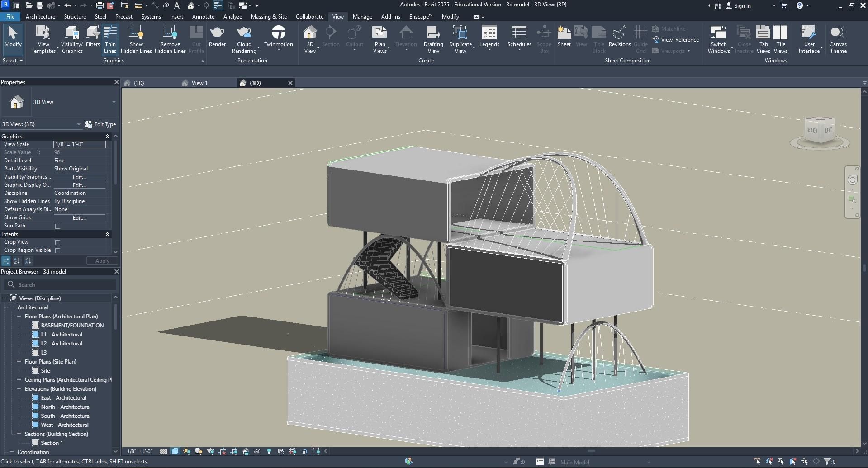Toggle sun path in view control bar
Viewport: 868px width, 468px height.
(x=187, y=451)
